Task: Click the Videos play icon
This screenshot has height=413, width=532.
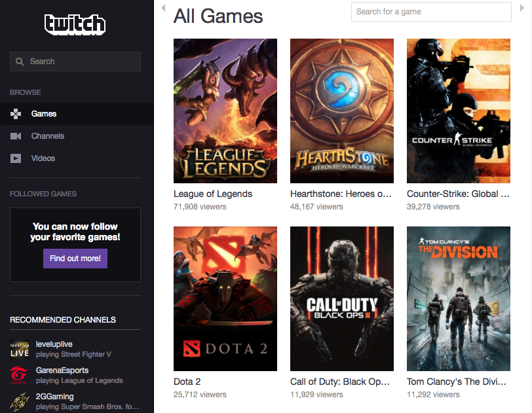Action: 16,158
